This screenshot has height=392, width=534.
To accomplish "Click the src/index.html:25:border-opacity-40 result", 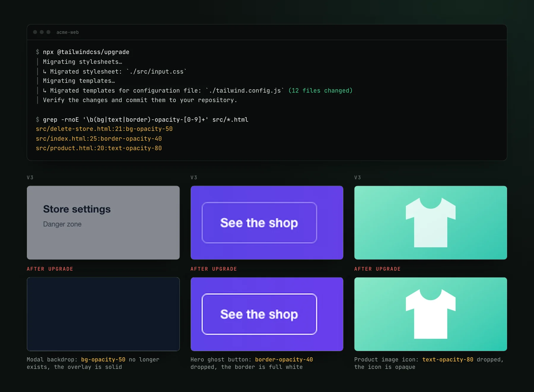I will [99, 139].
